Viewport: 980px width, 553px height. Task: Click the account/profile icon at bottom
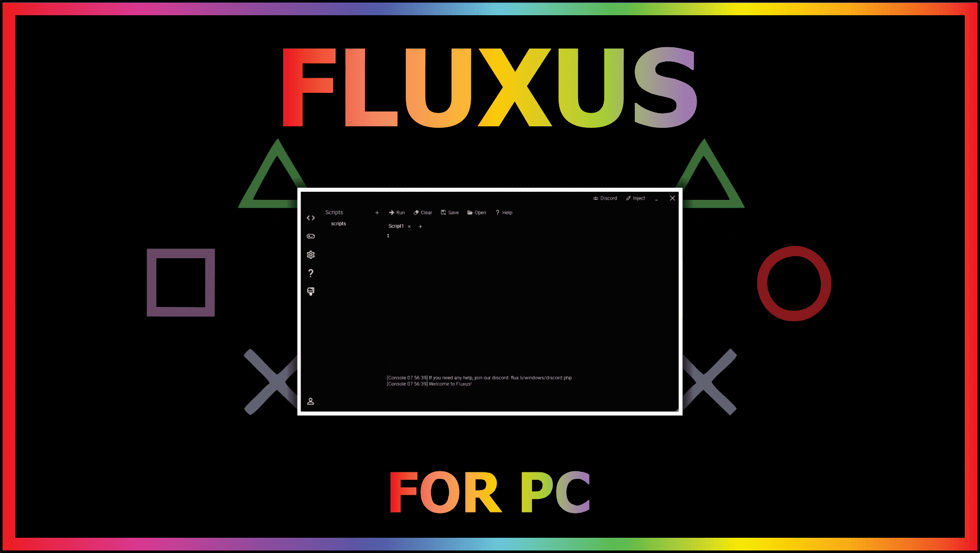click(310, 401)
